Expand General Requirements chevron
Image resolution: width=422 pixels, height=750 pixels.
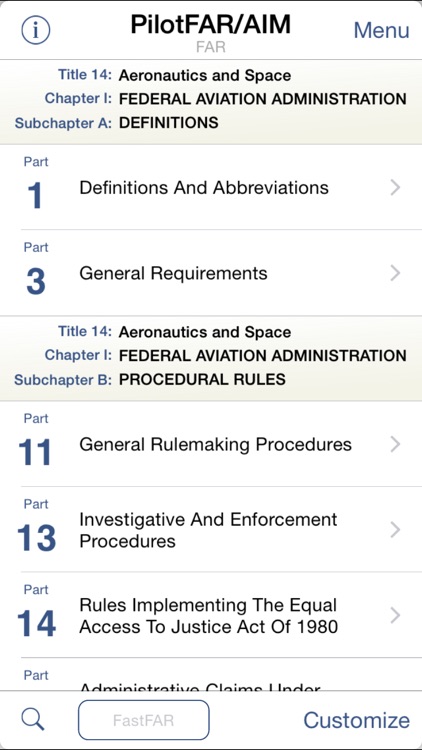coord(395,273)
